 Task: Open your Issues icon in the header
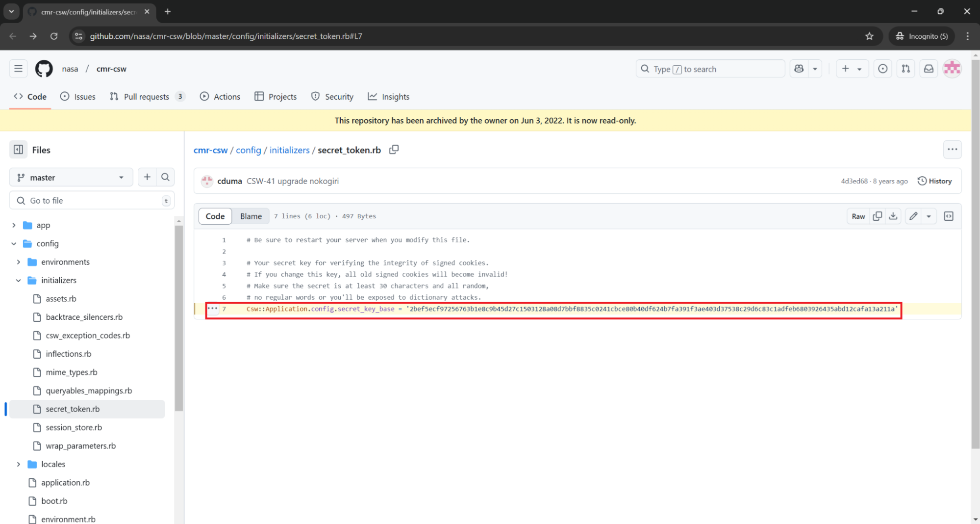tap(882, 69)
